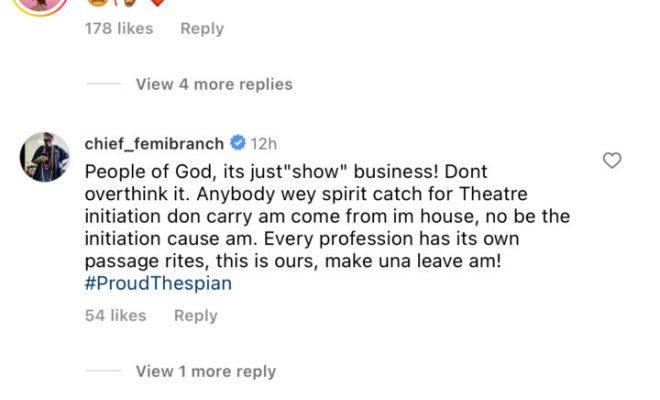Reply to the comment with 178 likes
Screen dimensions: 660x400
click(x=201, y=29)
